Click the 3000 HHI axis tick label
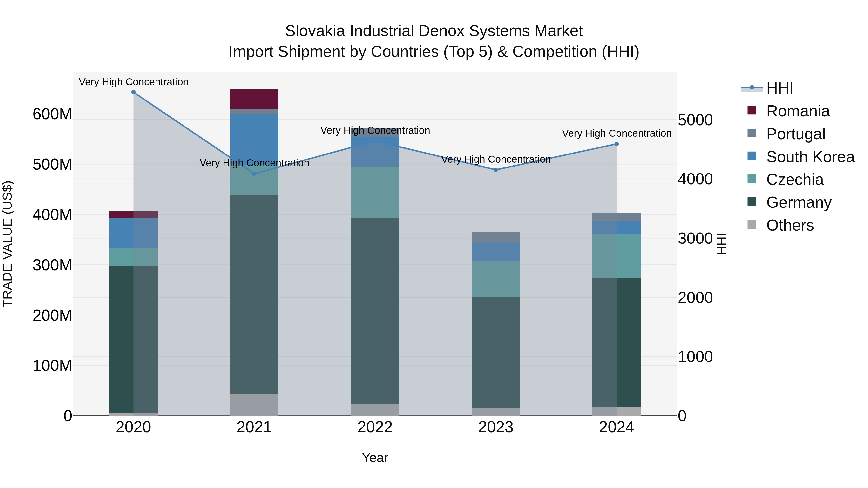 click(x=695, y=238)
